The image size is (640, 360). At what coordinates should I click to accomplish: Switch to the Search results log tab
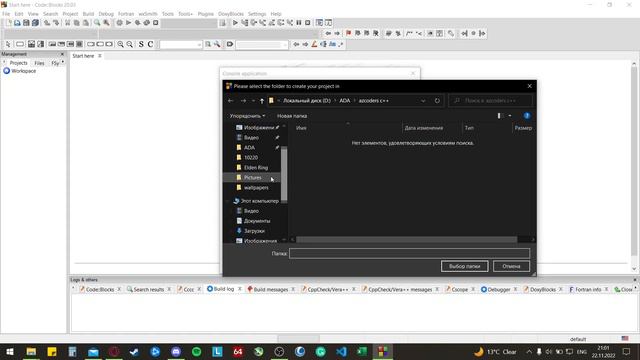click(x=149, y=289)
